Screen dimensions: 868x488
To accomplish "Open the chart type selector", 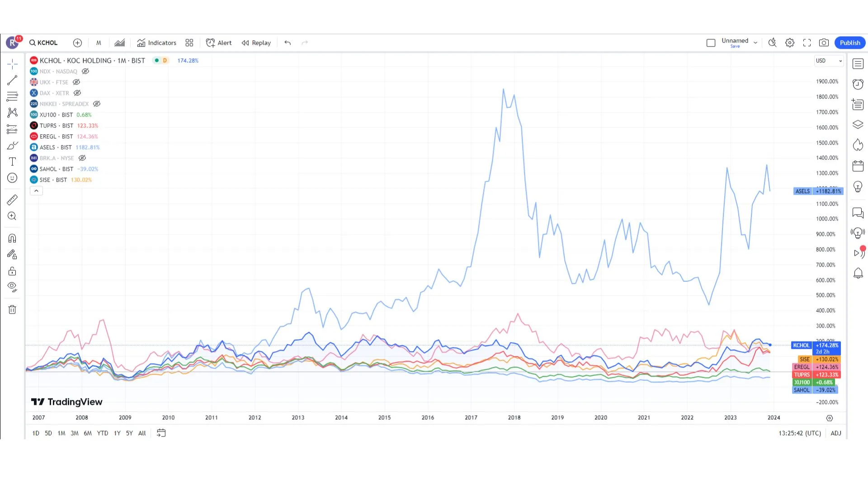I will [119, 43].
